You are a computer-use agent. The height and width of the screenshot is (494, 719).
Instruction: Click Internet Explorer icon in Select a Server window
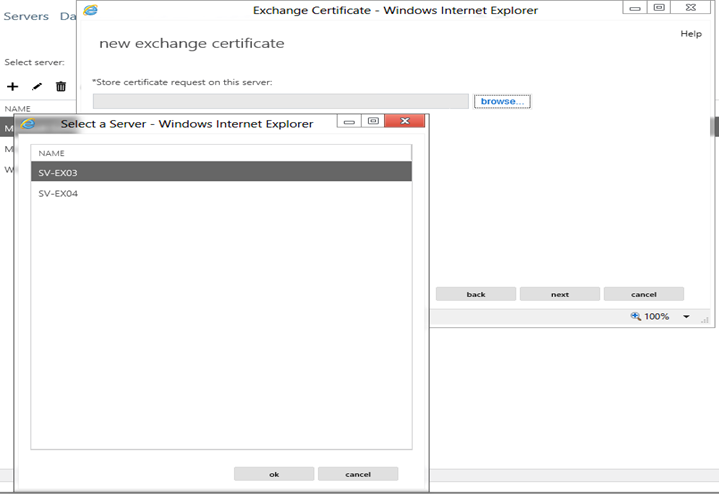click(28, 123)
